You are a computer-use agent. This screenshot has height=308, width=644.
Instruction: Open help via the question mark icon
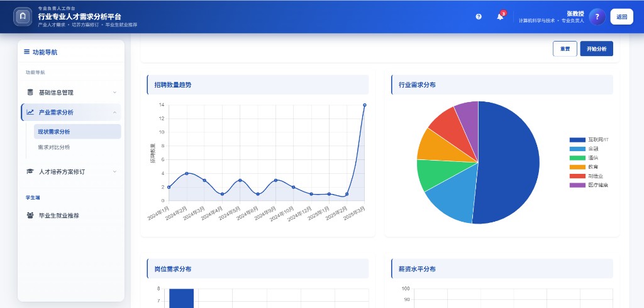479,16
